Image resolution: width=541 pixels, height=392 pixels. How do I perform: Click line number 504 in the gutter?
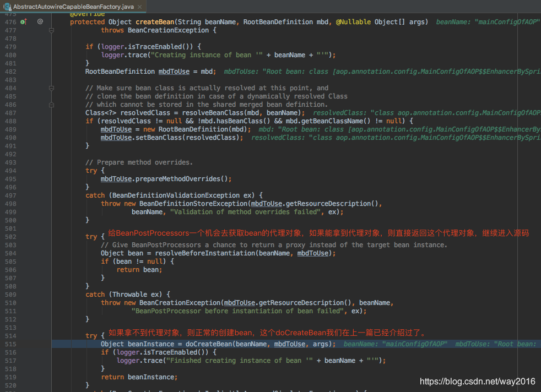pos(10,253)
